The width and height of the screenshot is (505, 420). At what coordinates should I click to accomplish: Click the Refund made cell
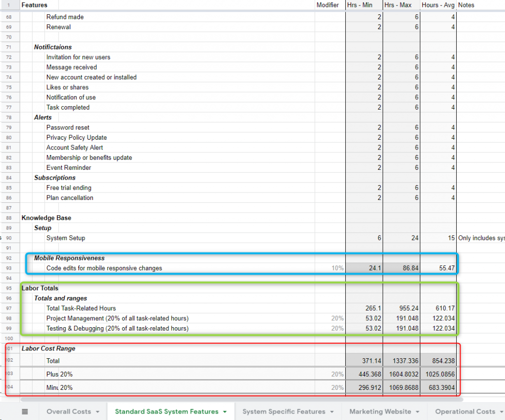coord(65,17)
